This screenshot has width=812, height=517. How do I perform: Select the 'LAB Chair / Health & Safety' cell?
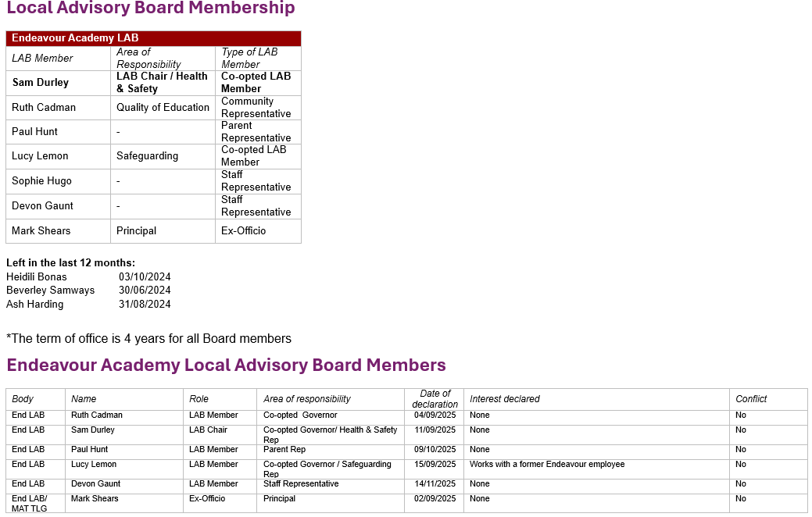(x=162, y=82)
